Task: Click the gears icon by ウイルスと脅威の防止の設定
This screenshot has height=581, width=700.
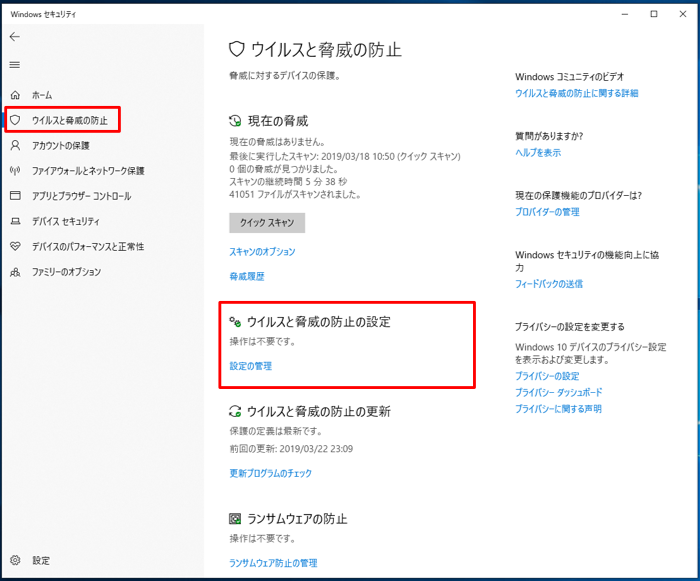Action: (235, 322)
